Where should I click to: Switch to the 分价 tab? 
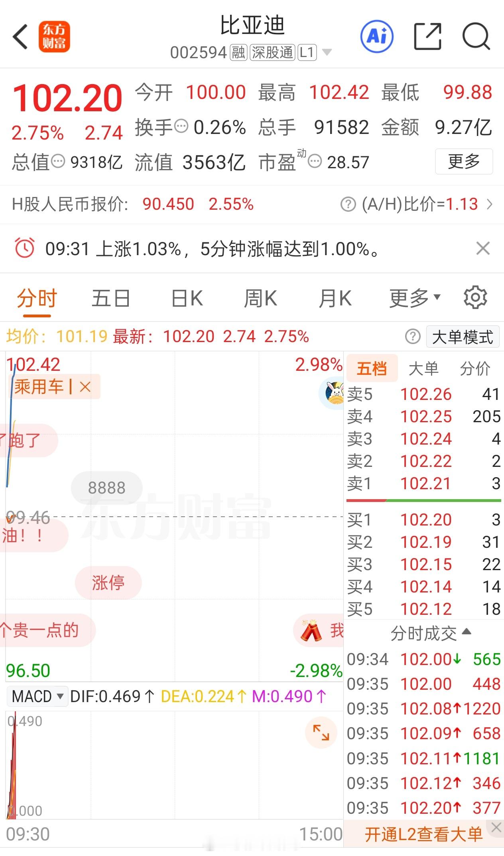[475, 368]
